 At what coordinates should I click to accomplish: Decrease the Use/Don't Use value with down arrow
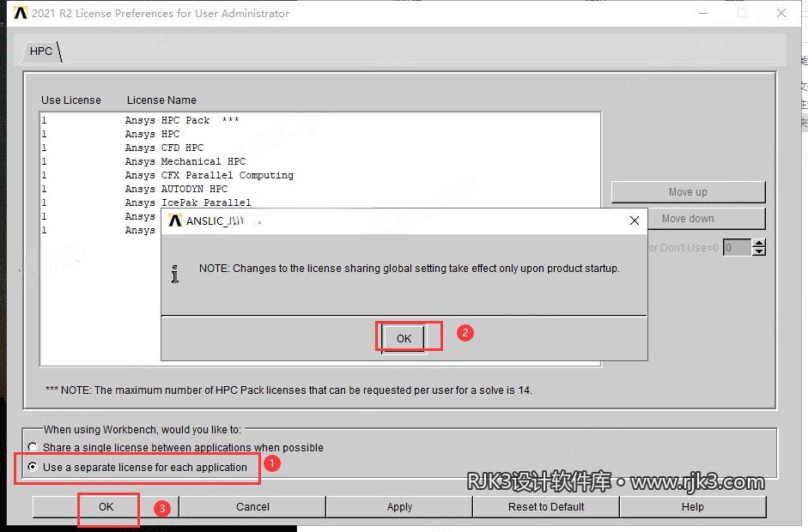pyautogui.click(x=758, y=251)
